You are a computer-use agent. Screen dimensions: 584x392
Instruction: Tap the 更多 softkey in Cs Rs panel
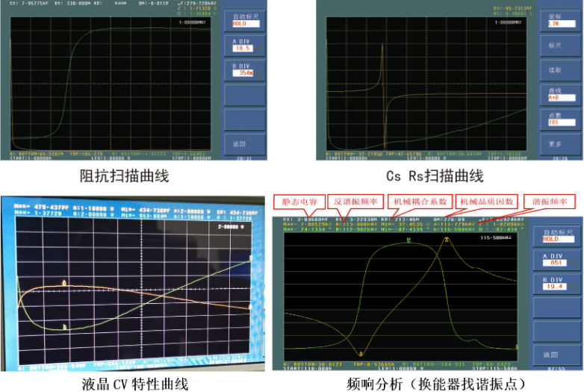click(561, 144)
